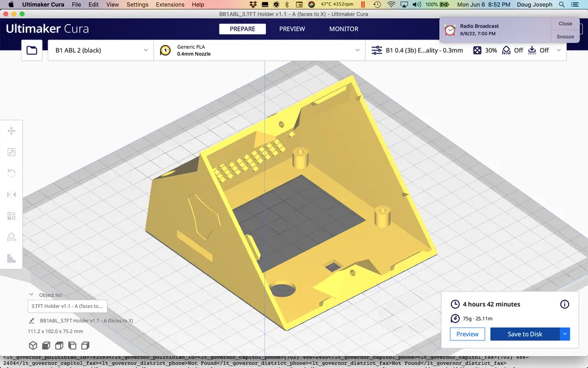Select 3.TFT Holder v1.1 object list item
Viewport: 588px width, 368px height.
[x=68, y=306]
